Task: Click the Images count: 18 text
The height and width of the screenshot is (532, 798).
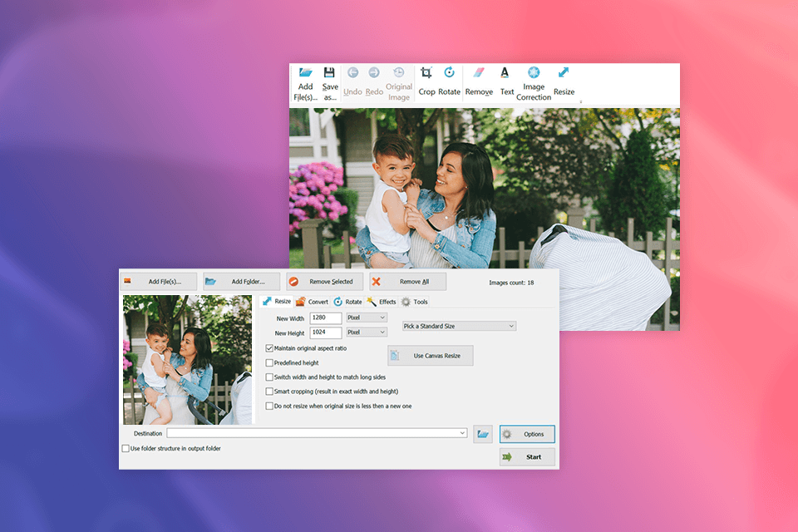Action: (x=511, y=283)
